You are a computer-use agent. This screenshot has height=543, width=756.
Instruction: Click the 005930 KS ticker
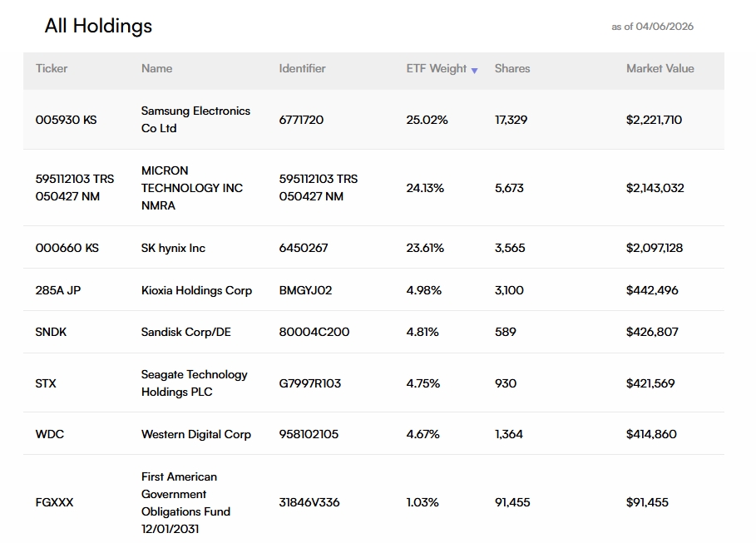(66, 120)
